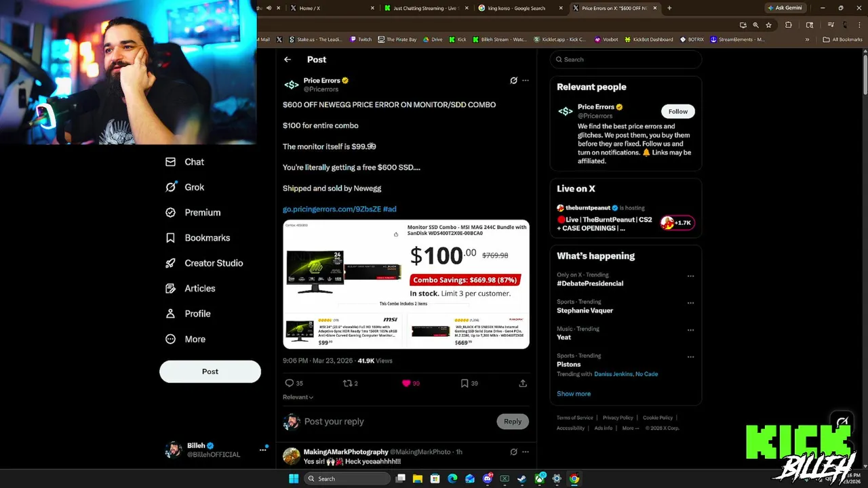This screenshot has width=868, height=488.
Task: Open Grok icon on Price Errors post
Action: tap(513, 81)
